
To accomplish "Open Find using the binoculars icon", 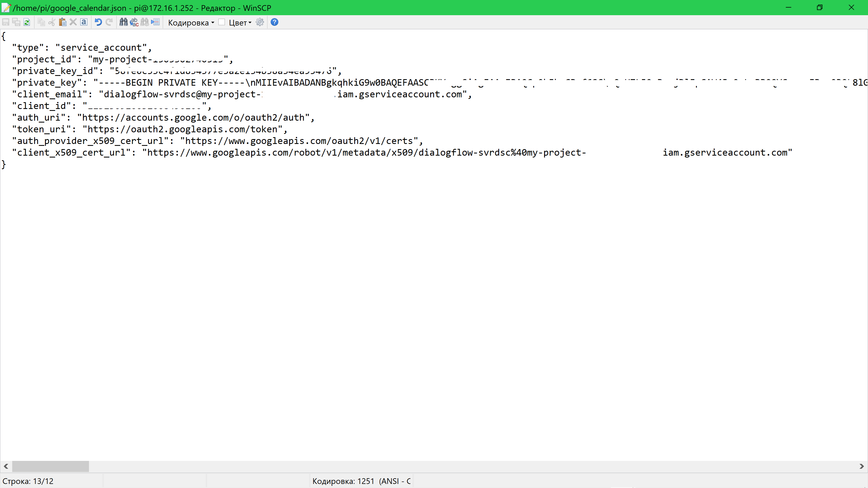I will (124, 22).
